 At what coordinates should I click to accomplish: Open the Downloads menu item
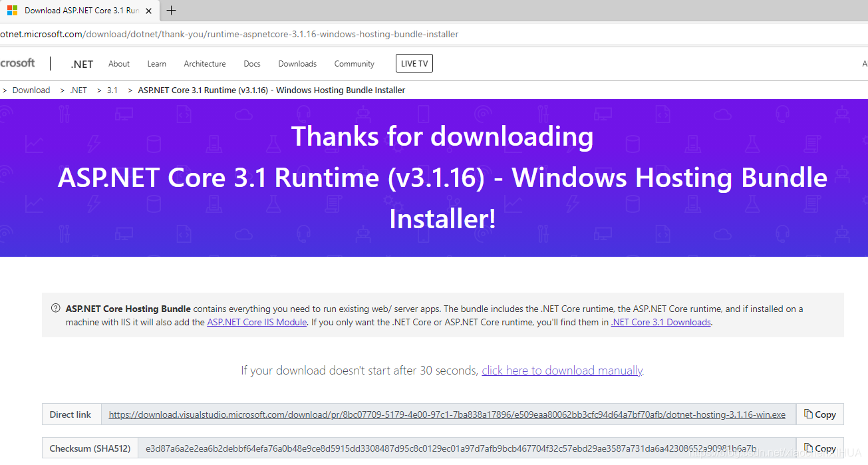click(297, 64)
